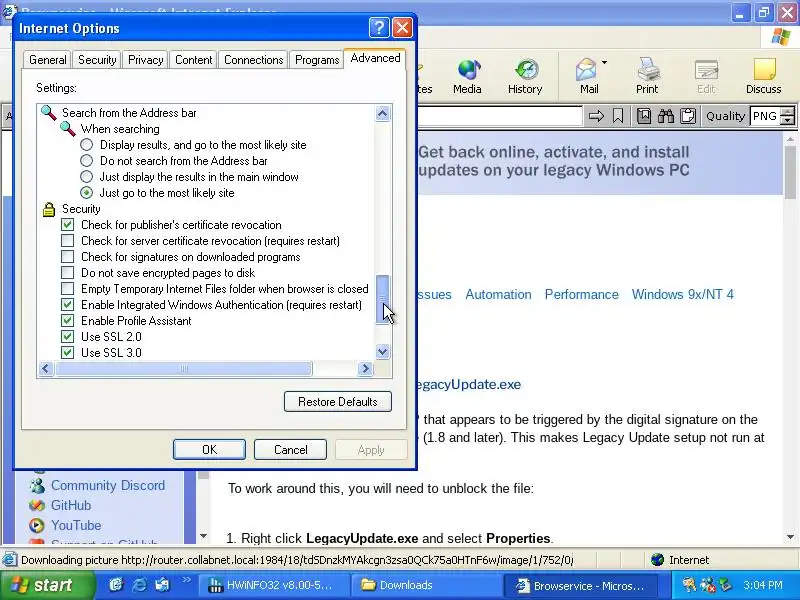Viewport: 800px width, 600px height.
Task: Click the page content scroll down arrow
Action: [790, 537]
